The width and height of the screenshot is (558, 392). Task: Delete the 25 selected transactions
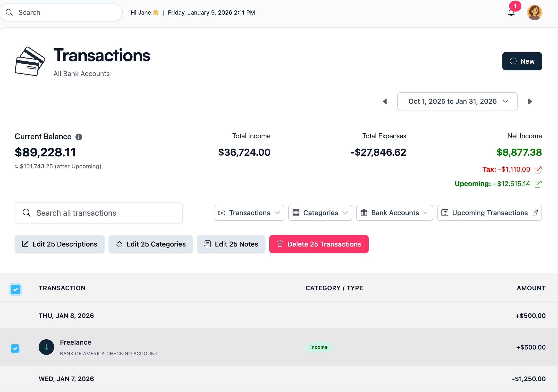tap(319, 244)
